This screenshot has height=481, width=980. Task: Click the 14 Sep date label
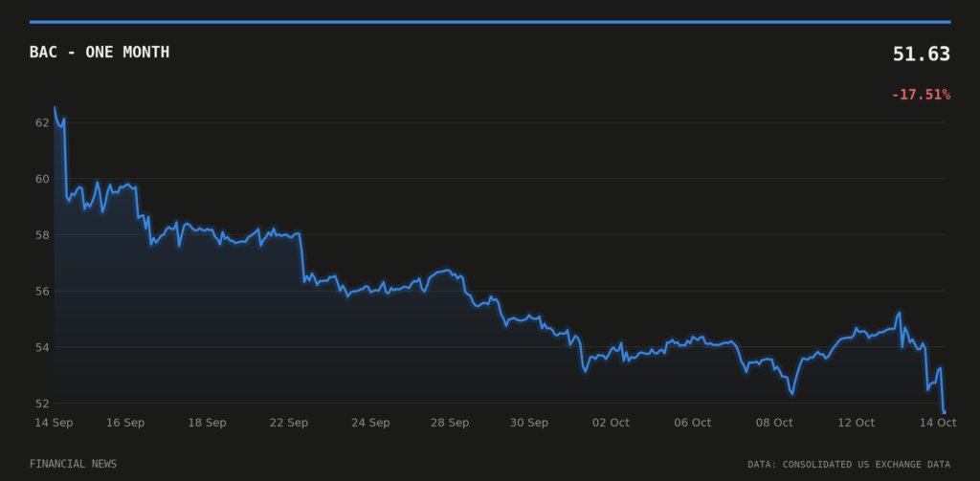(54, 423)
